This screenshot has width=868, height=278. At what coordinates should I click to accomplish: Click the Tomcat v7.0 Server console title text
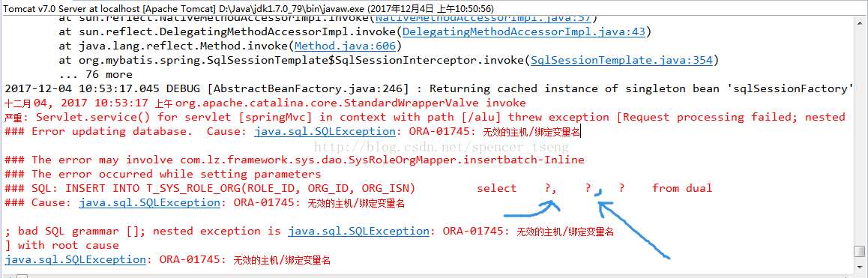[x=248, y=8]
